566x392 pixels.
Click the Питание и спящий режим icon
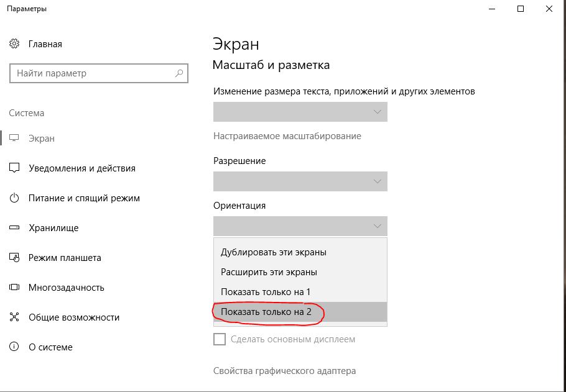coord(15,198)
